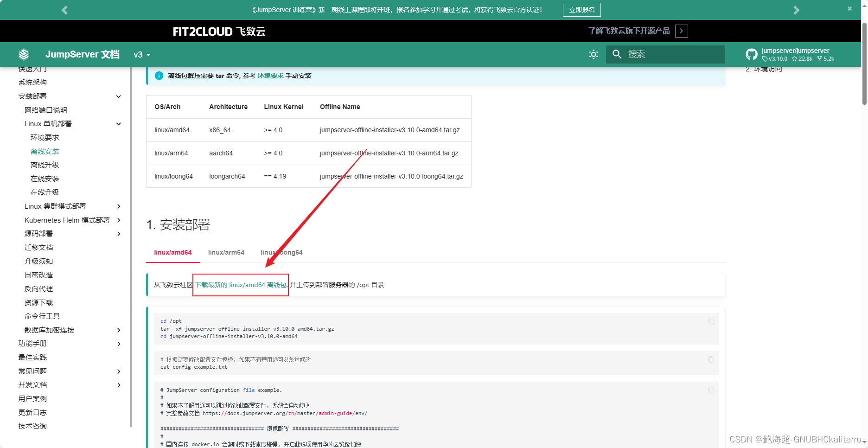Copy the JumpServer configuration example block
This screenshot has height=448, width=868.
click(711, 390)
